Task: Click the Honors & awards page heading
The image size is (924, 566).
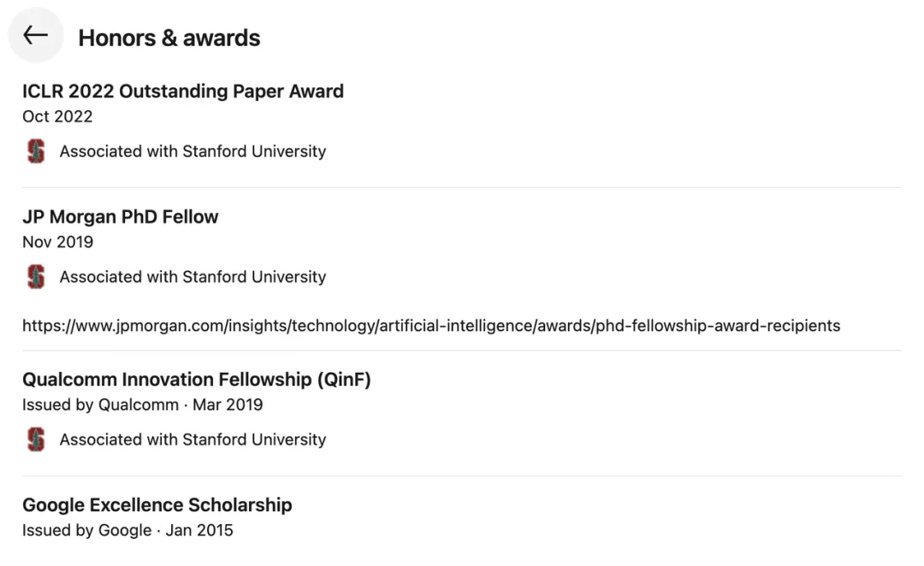Action: tap(169, 38)
